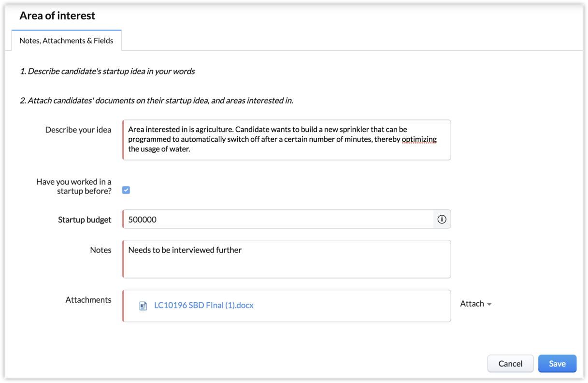Open the LC10196 SBD FInal (1).docx attachment

(203, 306)
